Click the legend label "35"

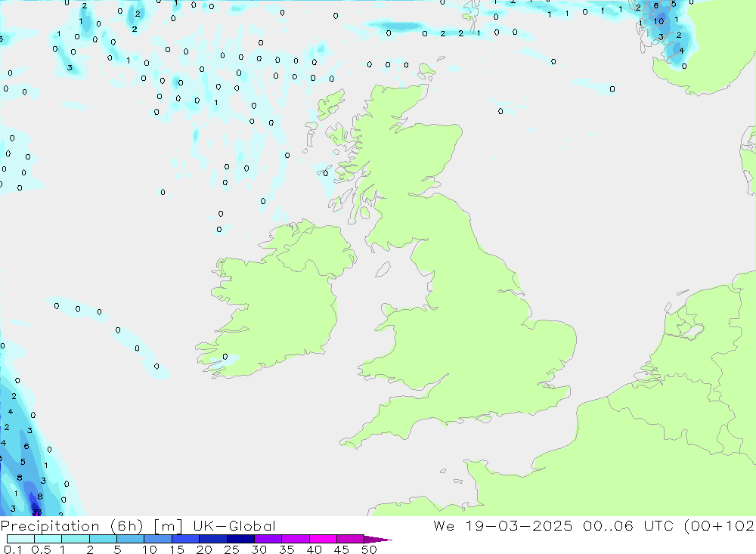point(287,549)
